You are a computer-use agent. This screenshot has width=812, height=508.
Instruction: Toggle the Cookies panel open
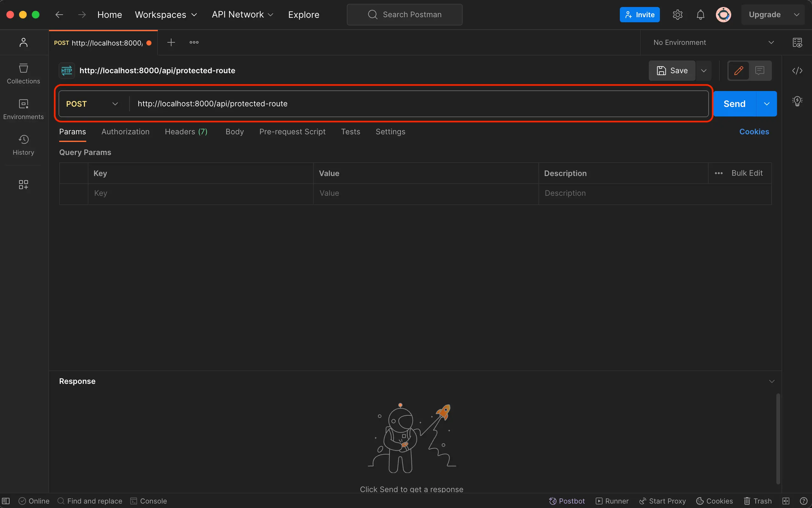(754, 132)
